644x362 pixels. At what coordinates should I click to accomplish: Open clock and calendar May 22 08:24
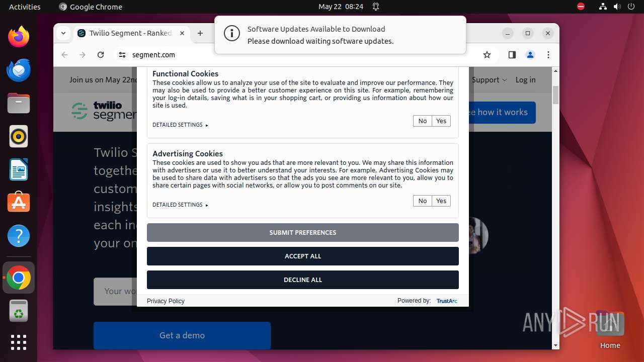coord(341,7)
